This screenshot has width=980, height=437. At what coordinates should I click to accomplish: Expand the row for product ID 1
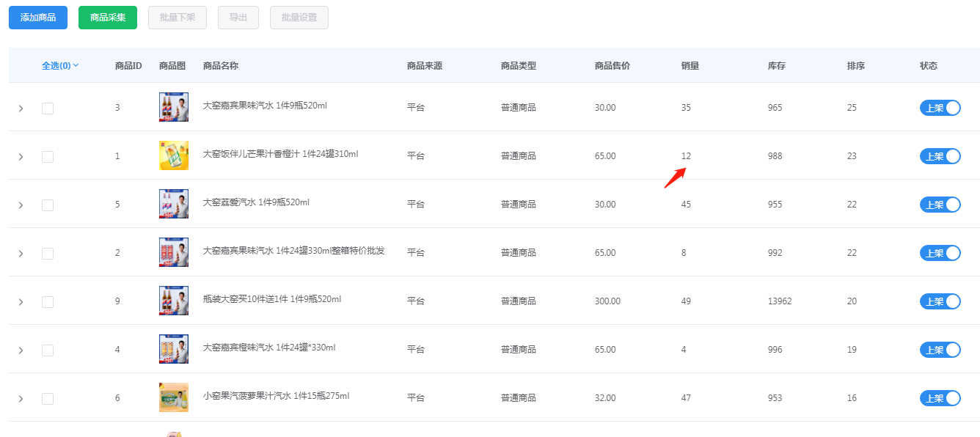pos(21,157)
